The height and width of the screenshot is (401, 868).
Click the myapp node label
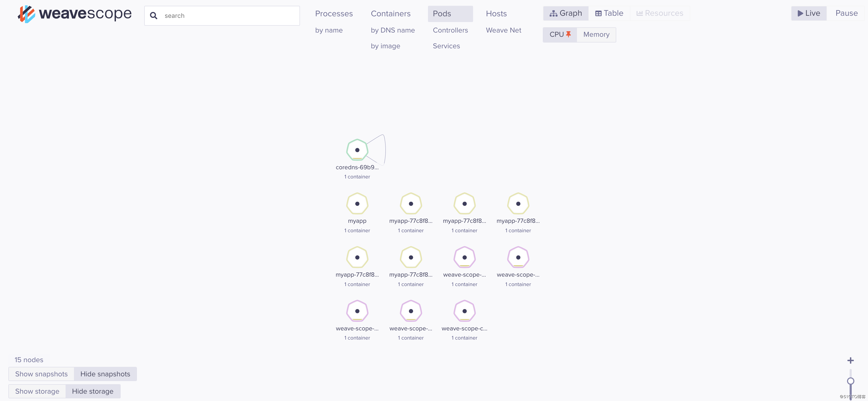[x=357, y=221]
